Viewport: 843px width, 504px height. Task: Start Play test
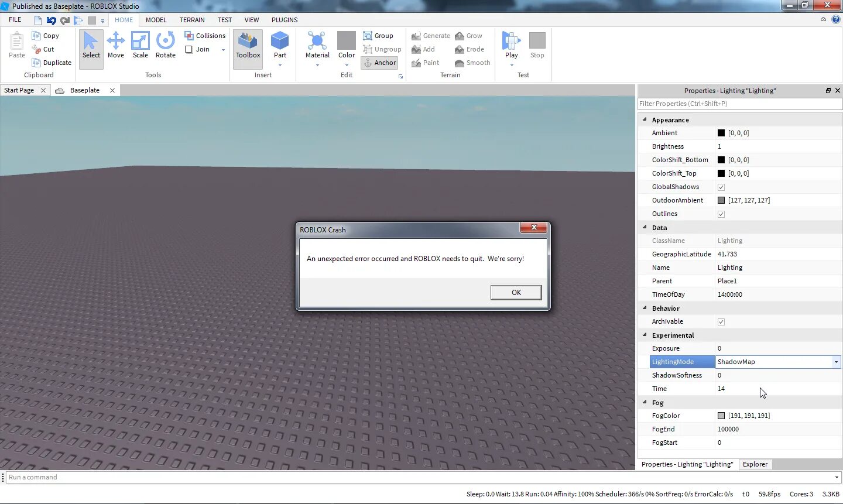(511, 45)
